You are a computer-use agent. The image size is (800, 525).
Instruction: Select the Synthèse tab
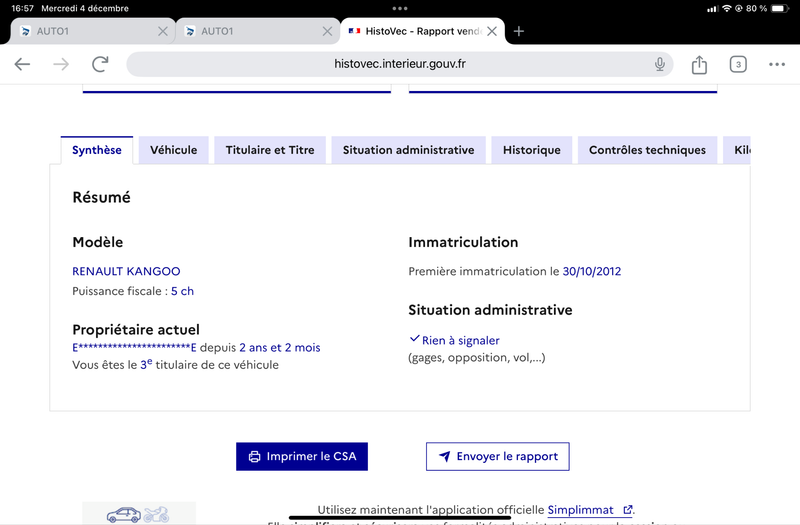(x=97, y=150)
